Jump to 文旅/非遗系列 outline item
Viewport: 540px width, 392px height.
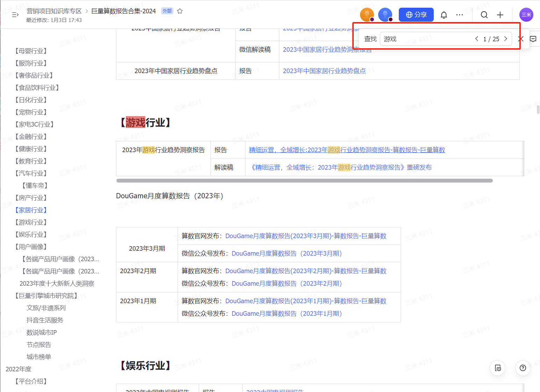pyautogui.click(x=46, y=308)
